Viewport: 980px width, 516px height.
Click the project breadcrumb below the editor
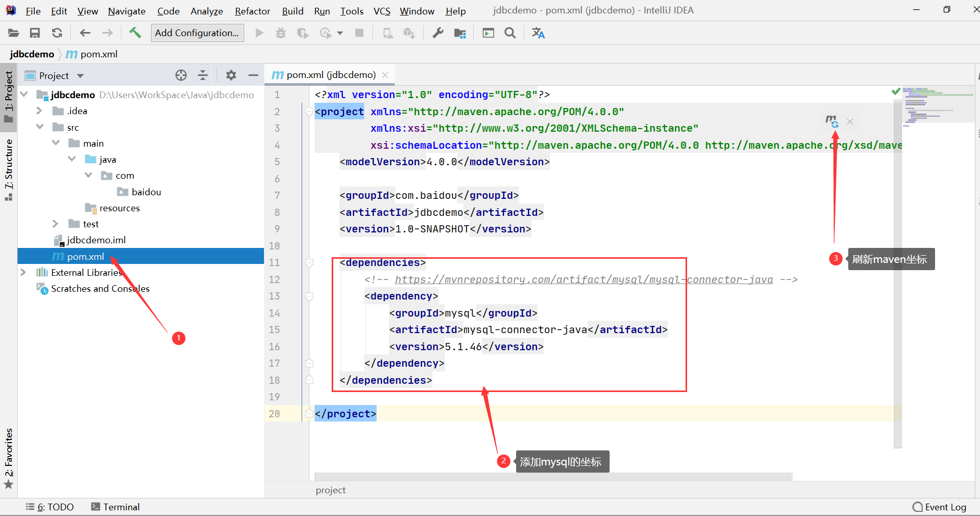(x=331, y=490)
